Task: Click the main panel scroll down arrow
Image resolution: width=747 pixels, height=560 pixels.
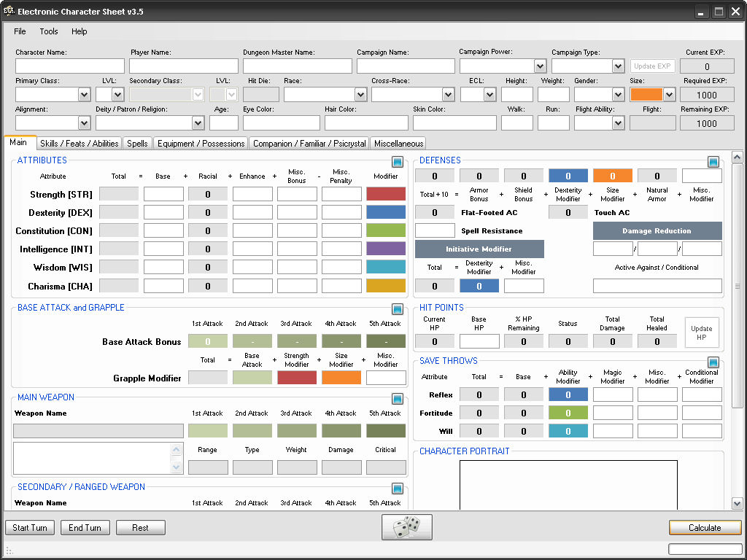Action: point(737,503)
